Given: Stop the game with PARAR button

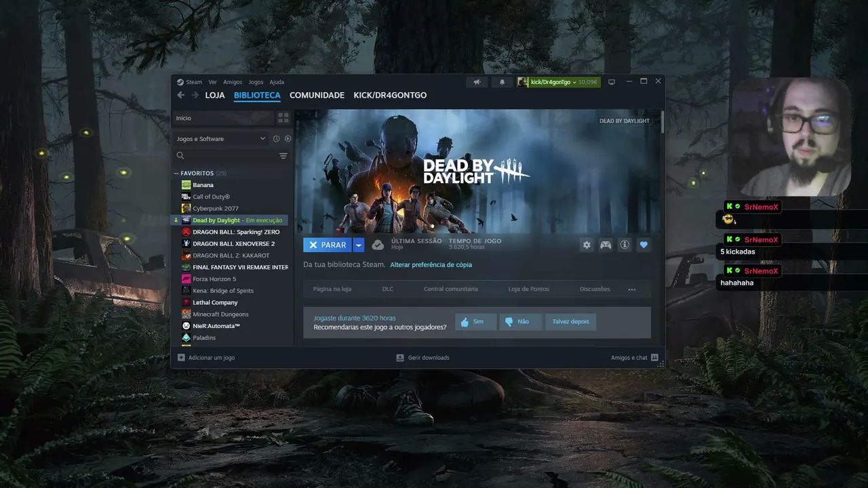Looking at the screenshot, I should pos(328,245).
